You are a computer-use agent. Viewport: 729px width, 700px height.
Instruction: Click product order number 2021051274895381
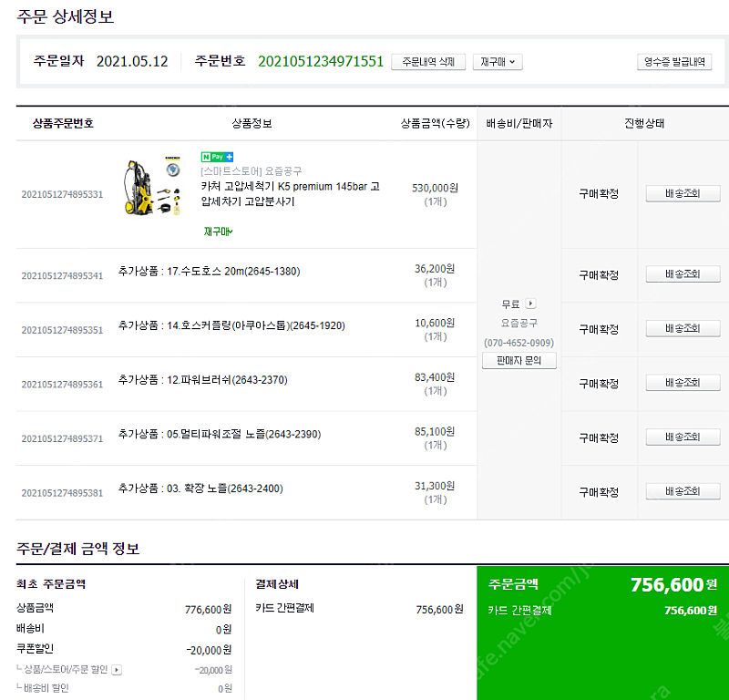62,493
